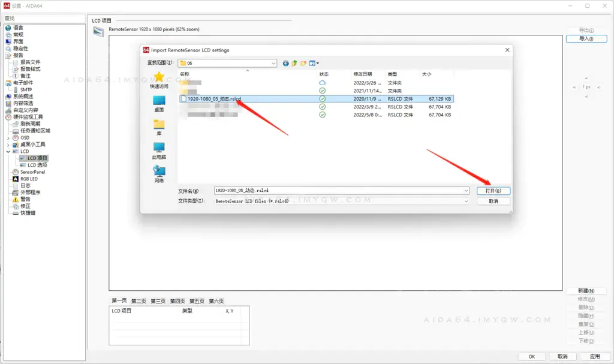This screenshot has height=364, width=614.
Task: Switch to the 第三页 tab
Action: 158,301
